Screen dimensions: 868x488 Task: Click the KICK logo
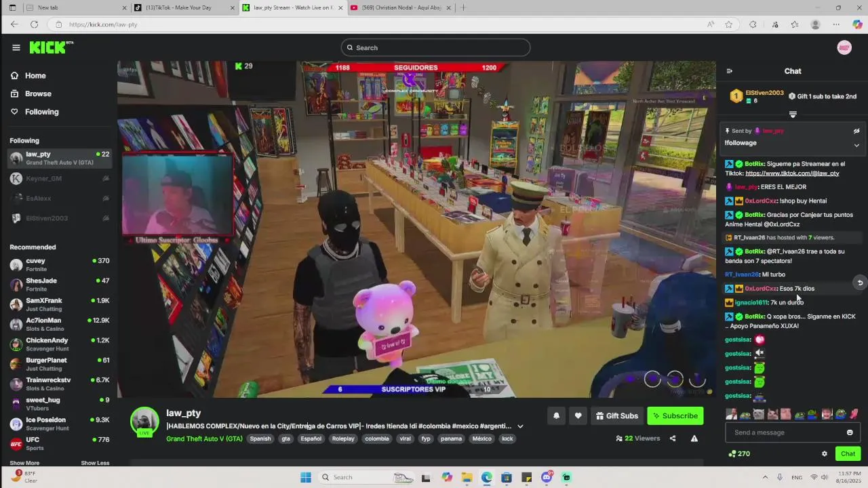click(51, 47)
